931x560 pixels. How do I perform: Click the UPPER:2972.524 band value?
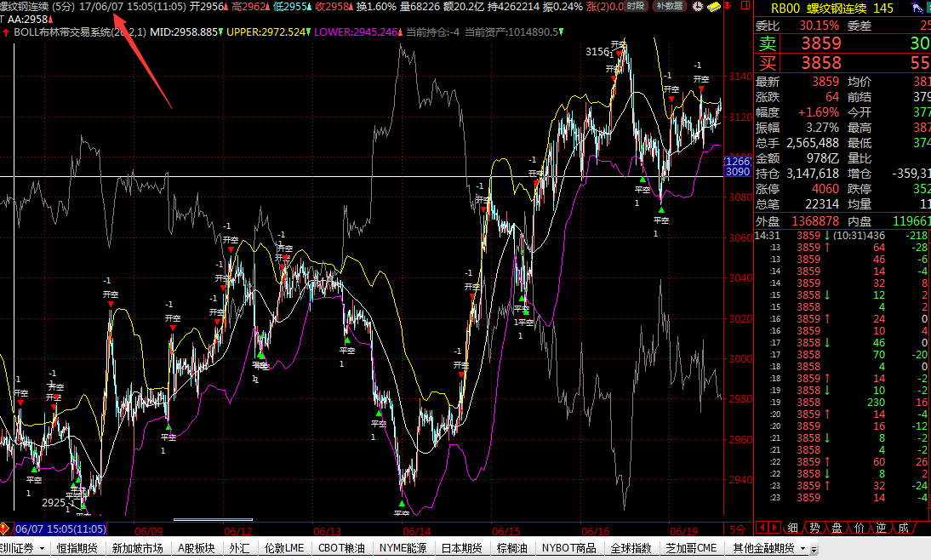point(266,32)
